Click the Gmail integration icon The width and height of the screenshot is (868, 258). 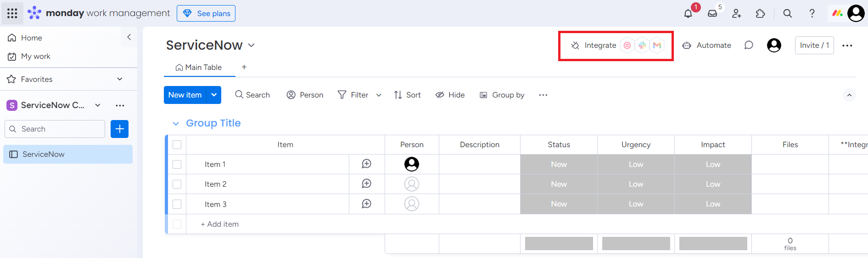coord(657,45)
